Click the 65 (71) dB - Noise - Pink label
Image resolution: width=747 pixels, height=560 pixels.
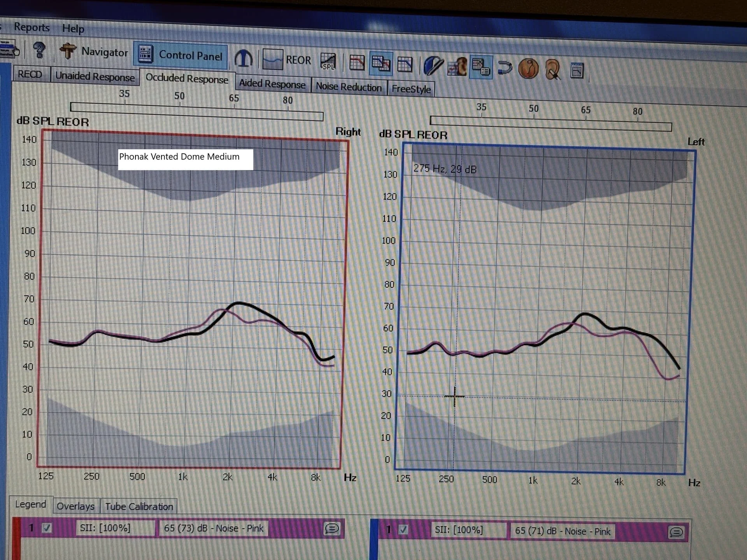click(563, 531)
